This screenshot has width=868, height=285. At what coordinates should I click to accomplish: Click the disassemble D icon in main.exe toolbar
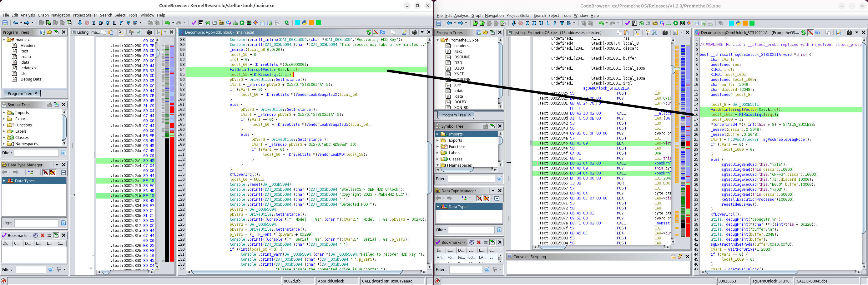point(100,23)
